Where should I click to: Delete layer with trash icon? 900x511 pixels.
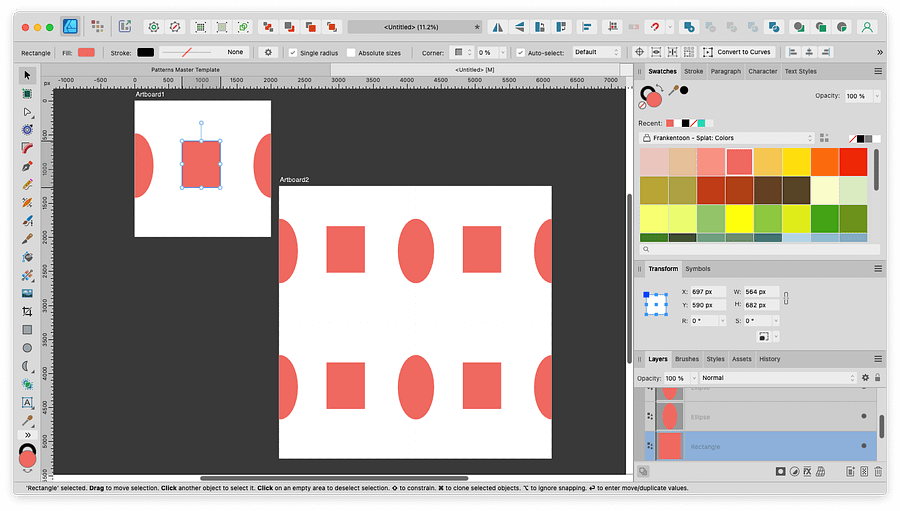click(x=878, y=471)
